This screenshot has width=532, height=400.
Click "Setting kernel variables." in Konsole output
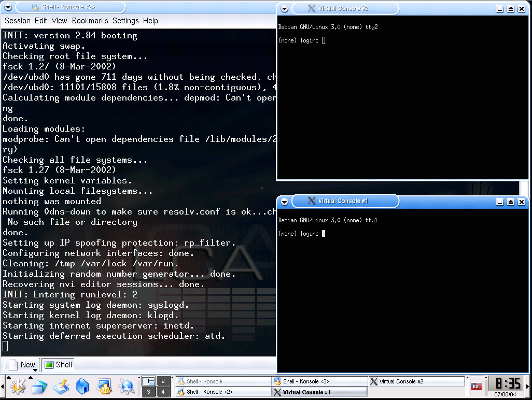67,180
